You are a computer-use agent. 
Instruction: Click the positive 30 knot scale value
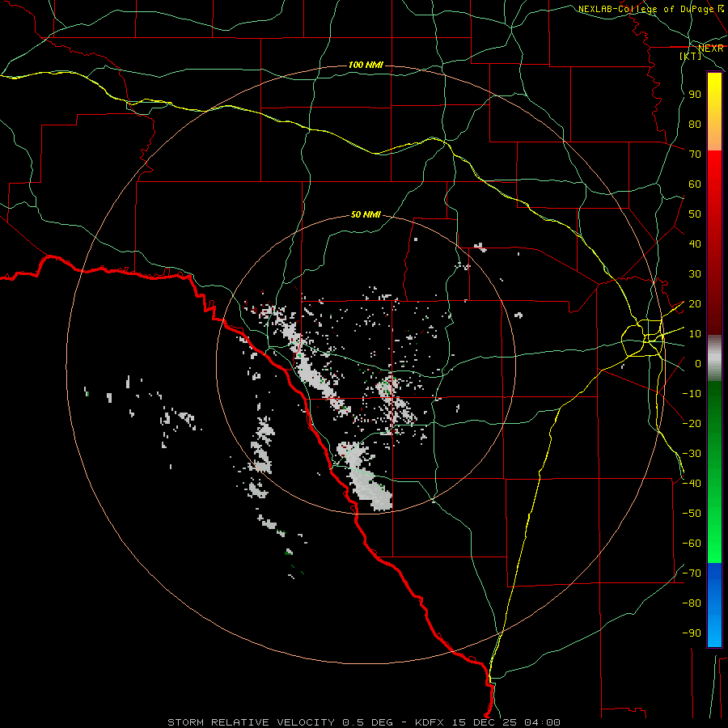click(x=695, y=274)
